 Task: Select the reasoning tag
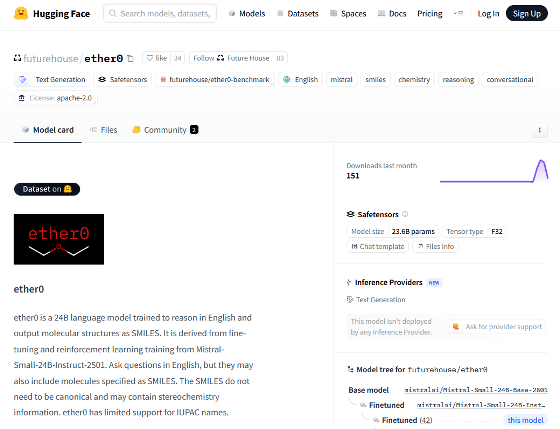458,79
